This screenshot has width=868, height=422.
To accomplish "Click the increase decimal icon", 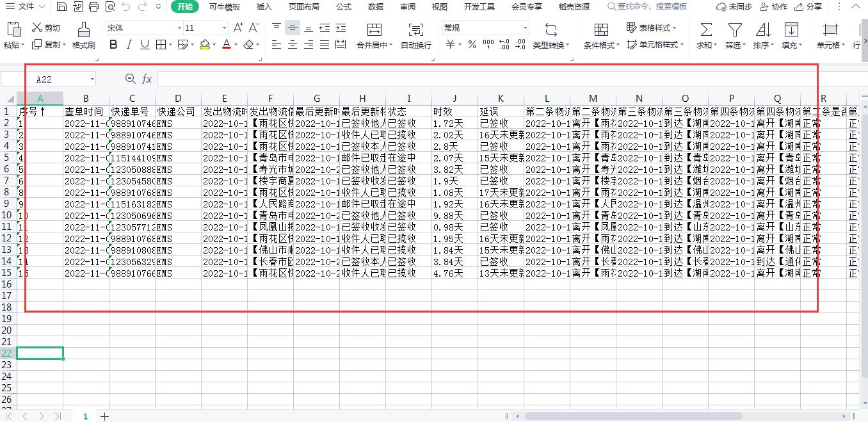I will 504,45.
